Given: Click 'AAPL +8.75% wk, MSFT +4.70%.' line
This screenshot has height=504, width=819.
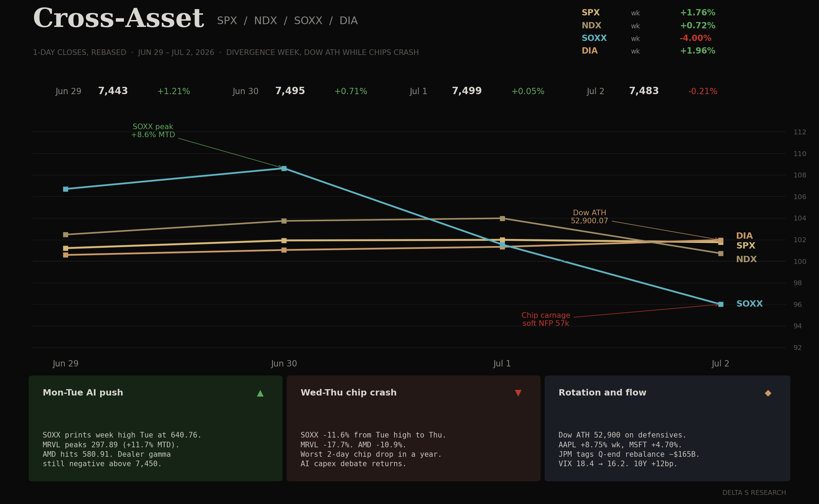Looking at the screenshot, I should (620, 445).
